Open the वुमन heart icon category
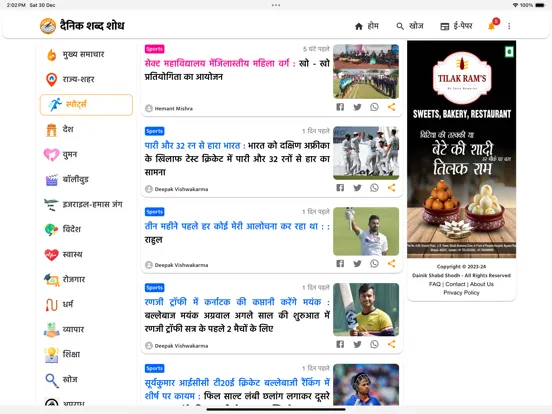Viewport: 552px width, 414px height. pos(51,155)
